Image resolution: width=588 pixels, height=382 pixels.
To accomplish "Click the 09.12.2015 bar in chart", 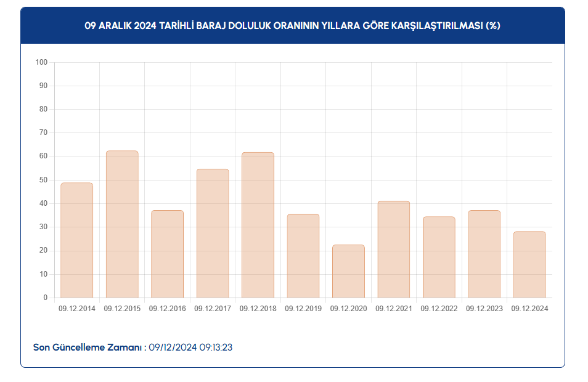I will click(x=122, y=224).
